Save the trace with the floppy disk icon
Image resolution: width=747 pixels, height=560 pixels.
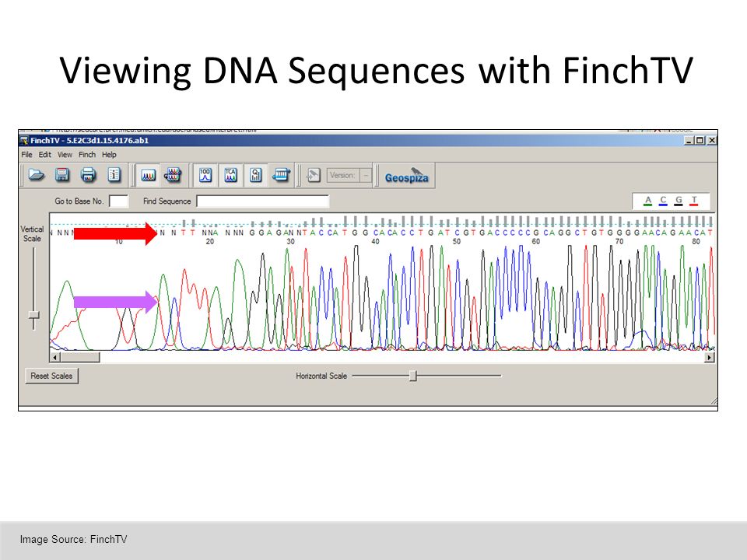click(x=62, y=175)
